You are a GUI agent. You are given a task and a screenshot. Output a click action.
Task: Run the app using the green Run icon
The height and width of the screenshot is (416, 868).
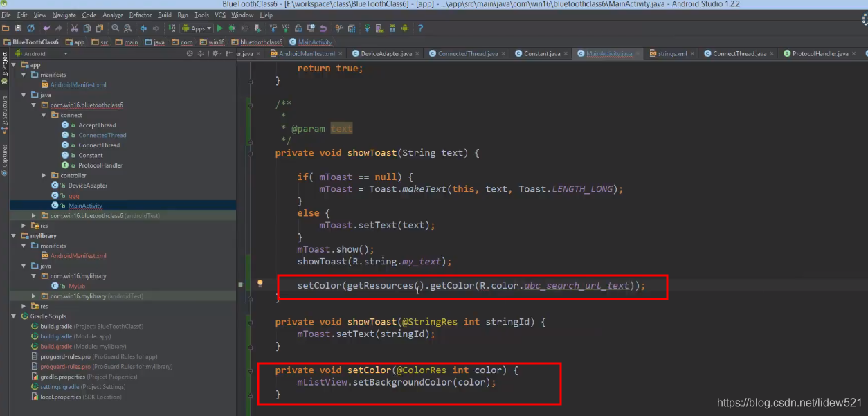click(219, 28)
